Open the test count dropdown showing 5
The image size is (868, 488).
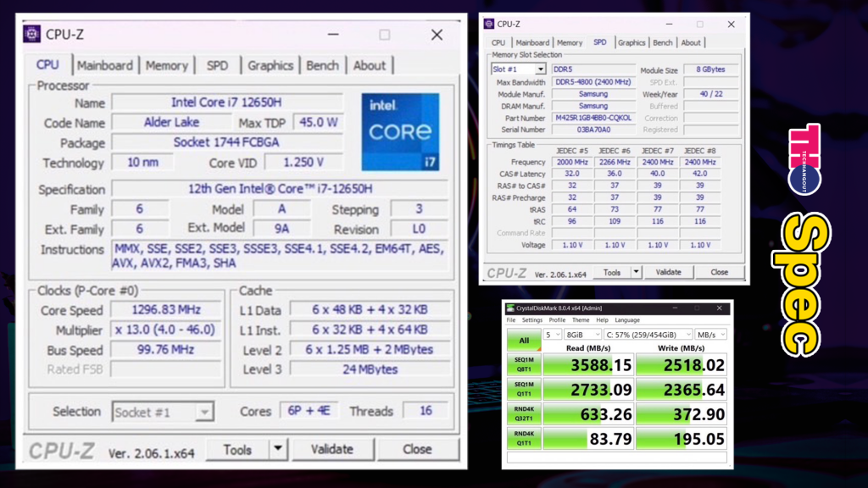[553, 335]
